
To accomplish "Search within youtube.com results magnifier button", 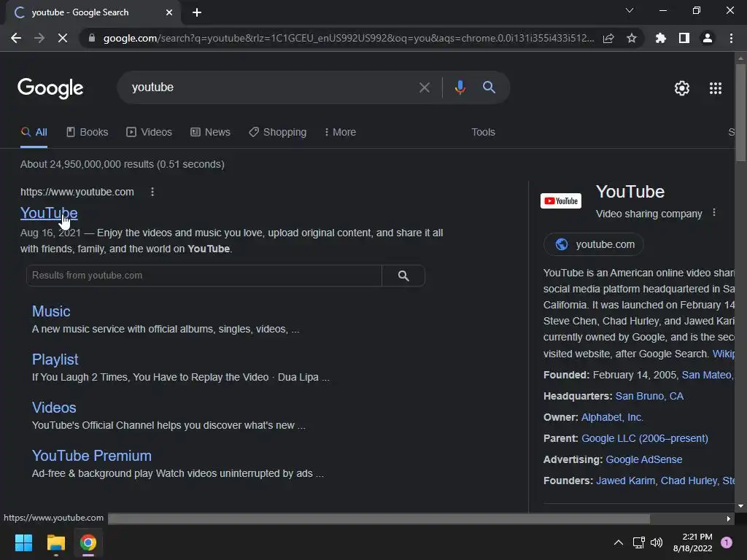I will tap(403, 276).
